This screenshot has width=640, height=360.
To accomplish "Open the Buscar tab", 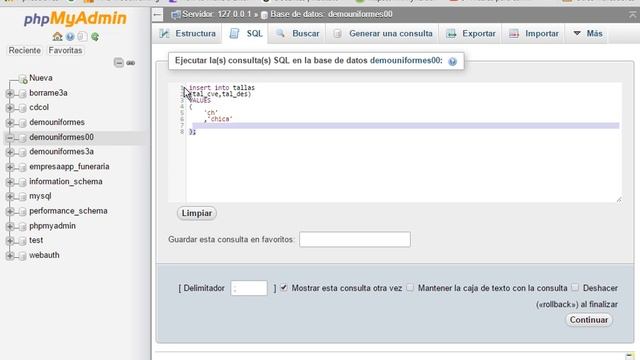I will 297,33.
